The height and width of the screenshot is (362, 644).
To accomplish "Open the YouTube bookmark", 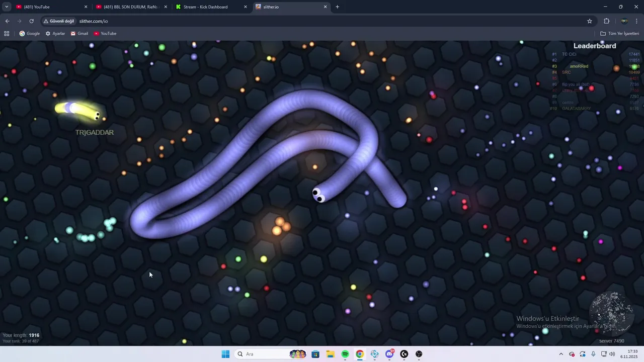I will pos(105,34).
